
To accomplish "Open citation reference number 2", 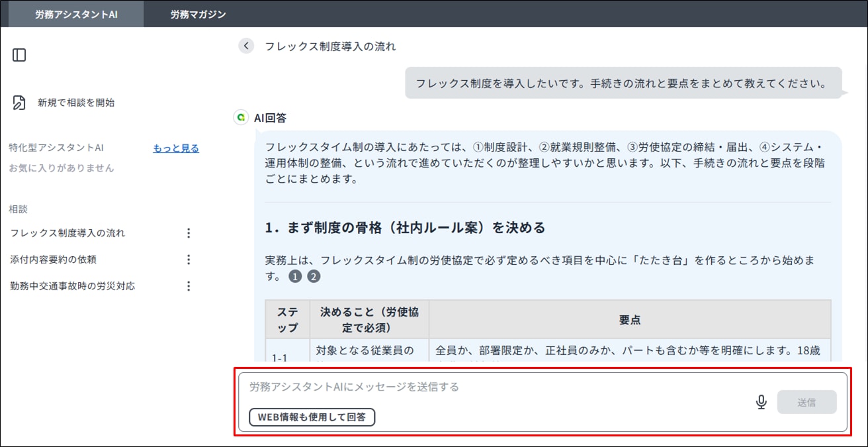I will coord(314,277).
